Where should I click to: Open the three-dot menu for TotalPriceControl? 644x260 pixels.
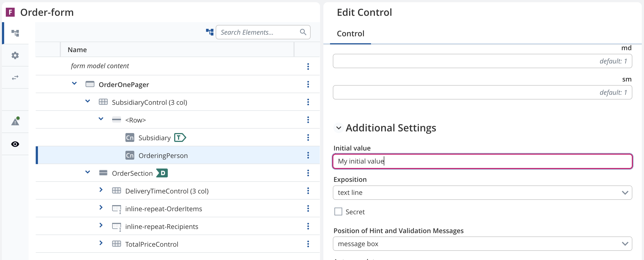308,244
